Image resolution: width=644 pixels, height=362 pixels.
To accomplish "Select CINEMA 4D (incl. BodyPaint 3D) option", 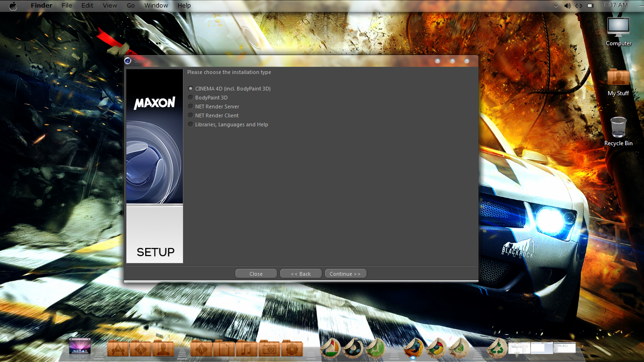I will click(x=229, y=89).
